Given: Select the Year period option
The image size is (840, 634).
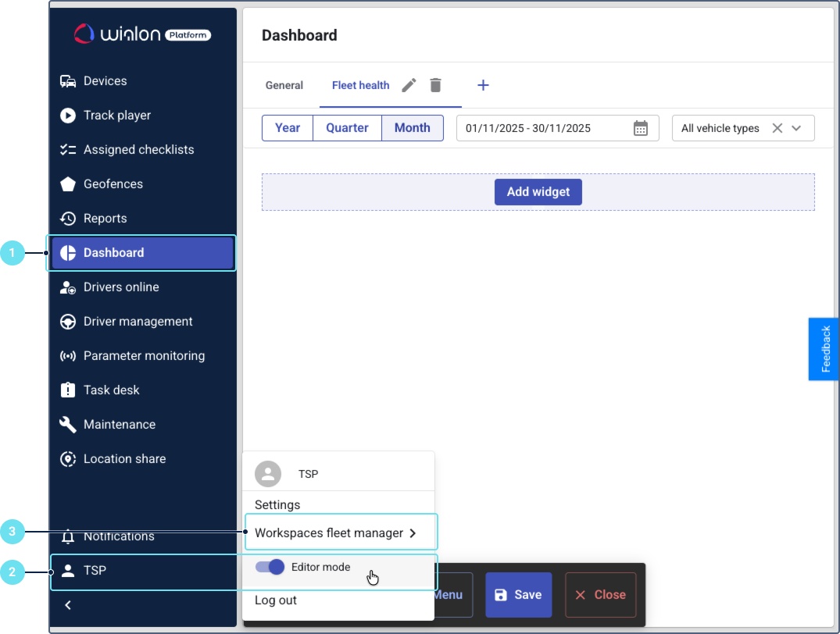Looking at the screenshot, I should pos(288,128).
